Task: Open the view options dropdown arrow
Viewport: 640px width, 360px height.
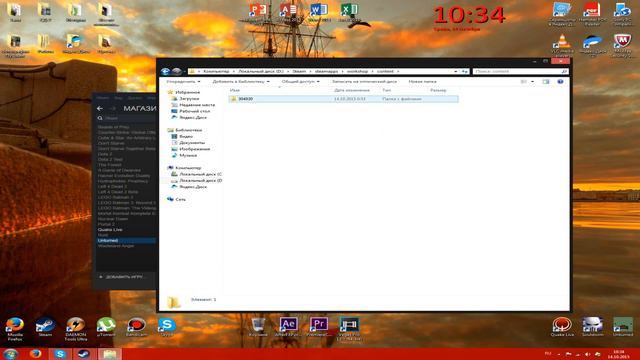Action: pos(532,82)
